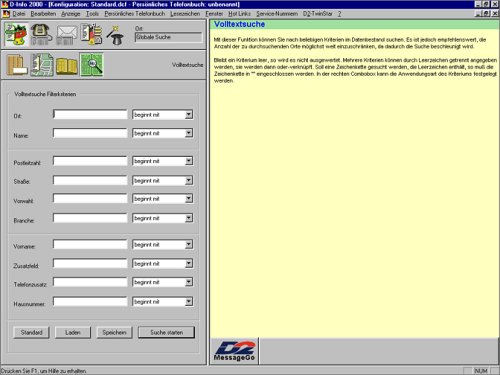
Task: Click the Standard button
Action: pyautogui.click(x=32, y=332)
